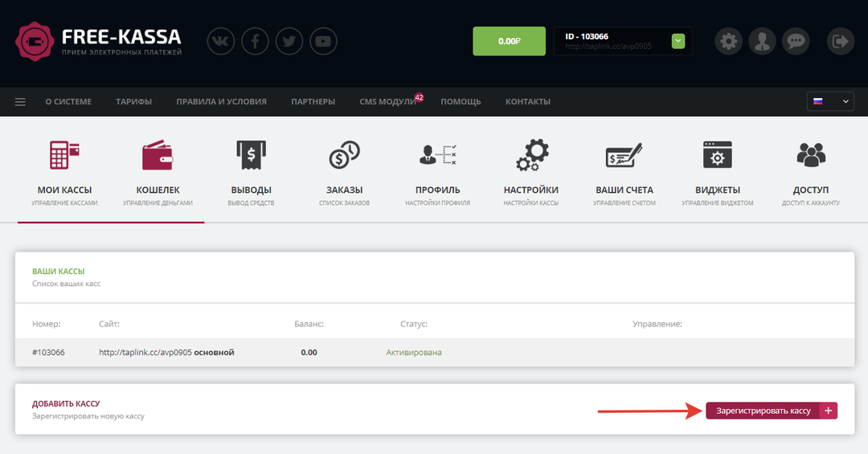868x454 pixels.
Task: Click the Управление column header
Action: [x=657, y=324]
